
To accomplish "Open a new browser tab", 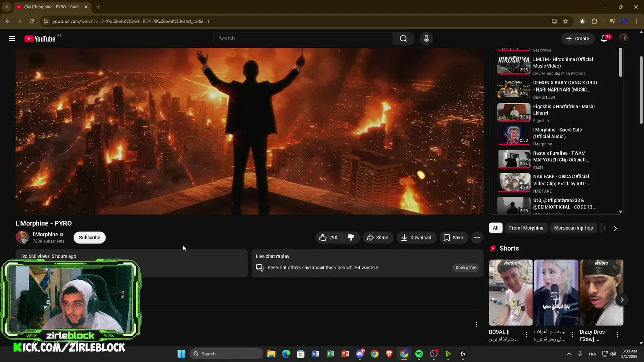I will [x=98, y=7].
